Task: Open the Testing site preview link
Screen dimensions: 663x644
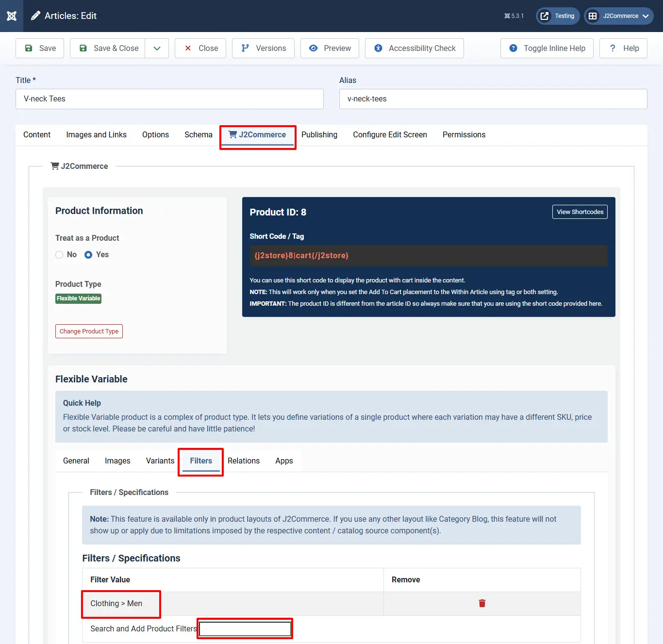Action: click(x=558, y=16)
